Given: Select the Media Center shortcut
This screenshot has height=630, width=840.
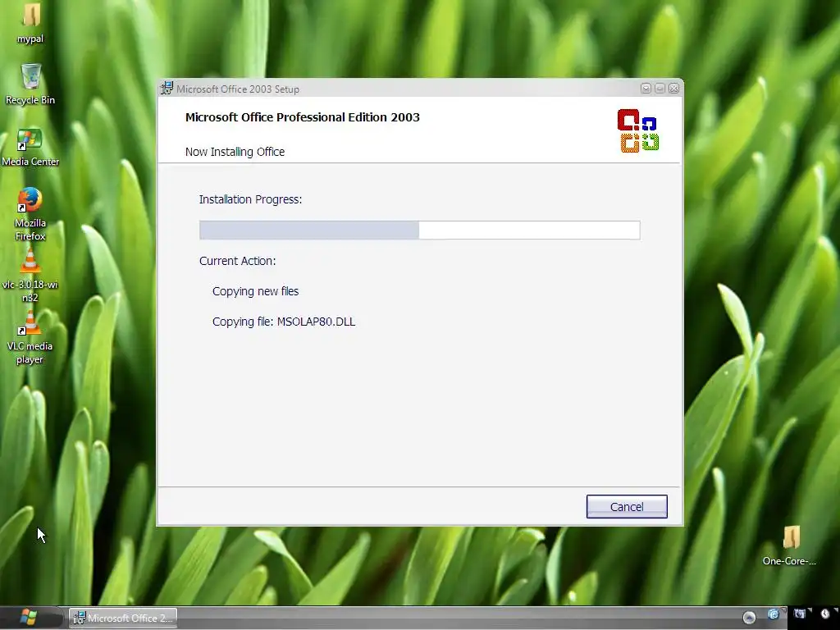Looking at the screenshot, I should [x=30, y=148].
